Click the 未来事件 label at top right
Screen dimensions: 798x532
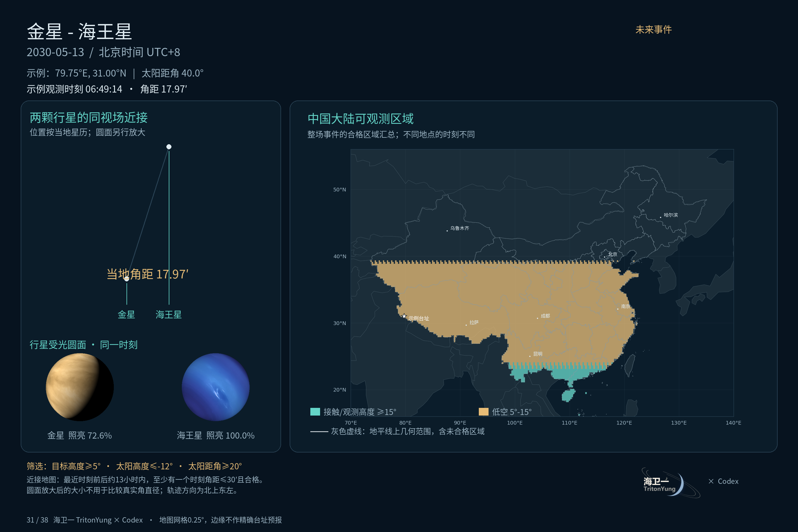point(653,30)
